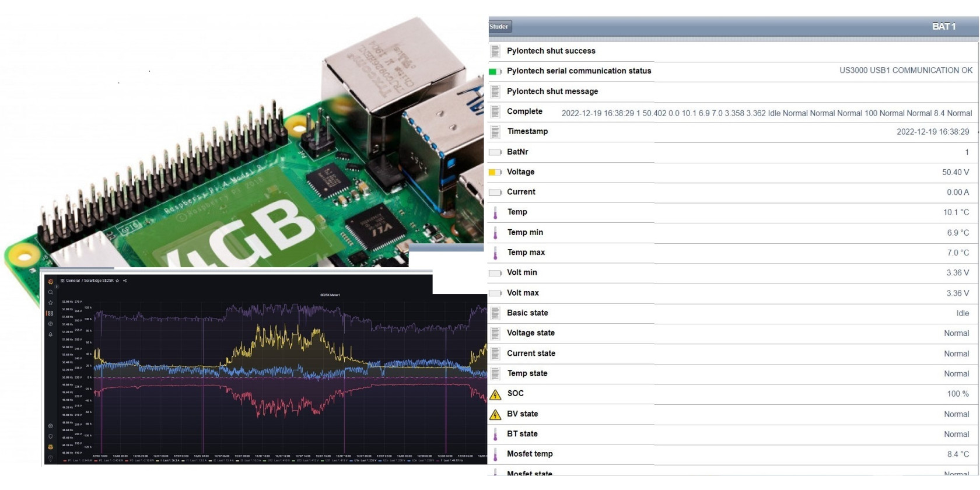The image size is (980, 490).
Task: Toggle U1n series in Grafana chart legend
Action: point(356,460)
